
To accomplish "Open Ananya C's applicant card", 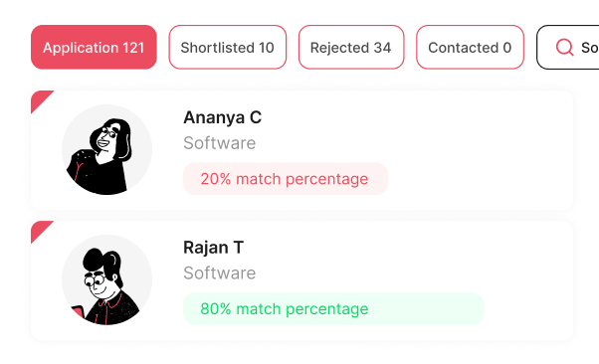I will (301, 150).
